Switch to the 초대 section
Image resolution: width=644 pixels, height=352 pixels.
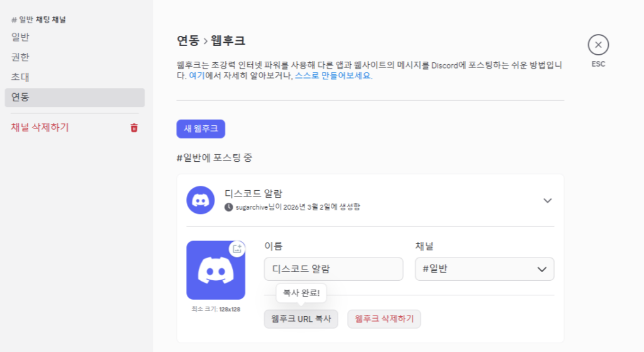click(20, 77)
